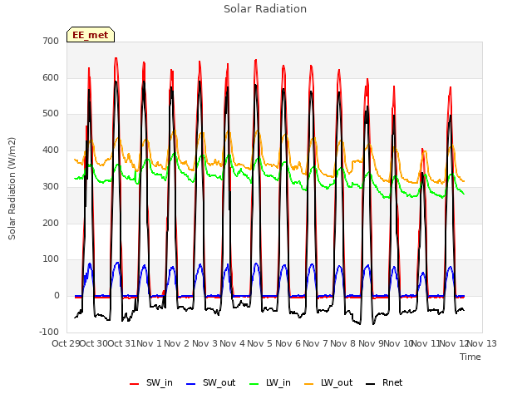Select the blue SW_out legend swatch
This screenshot has width=532, height=399.
tap(191, 384)
